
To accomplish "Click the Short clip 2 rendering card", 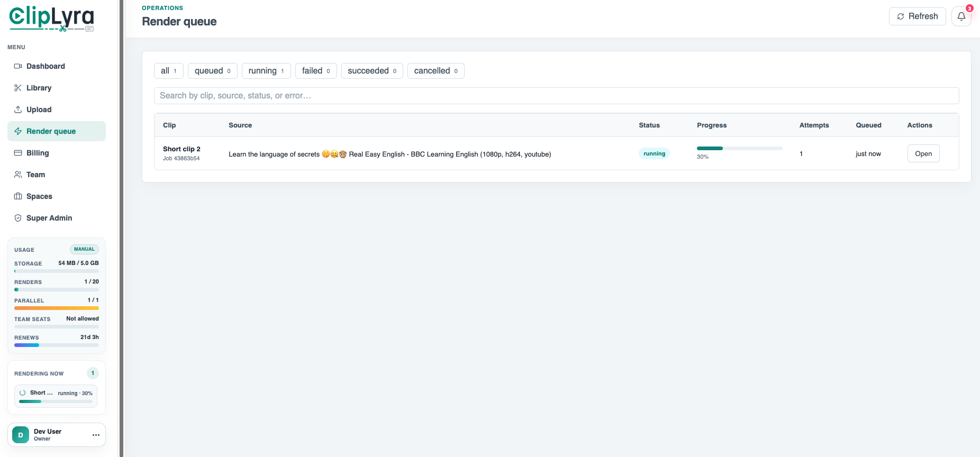I will click(56, 396).
